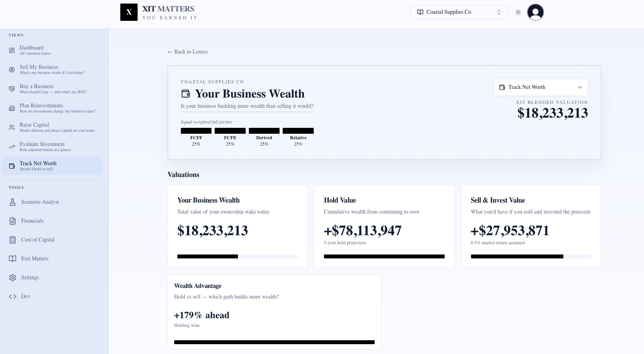Open the Buy a Business view

52,89
